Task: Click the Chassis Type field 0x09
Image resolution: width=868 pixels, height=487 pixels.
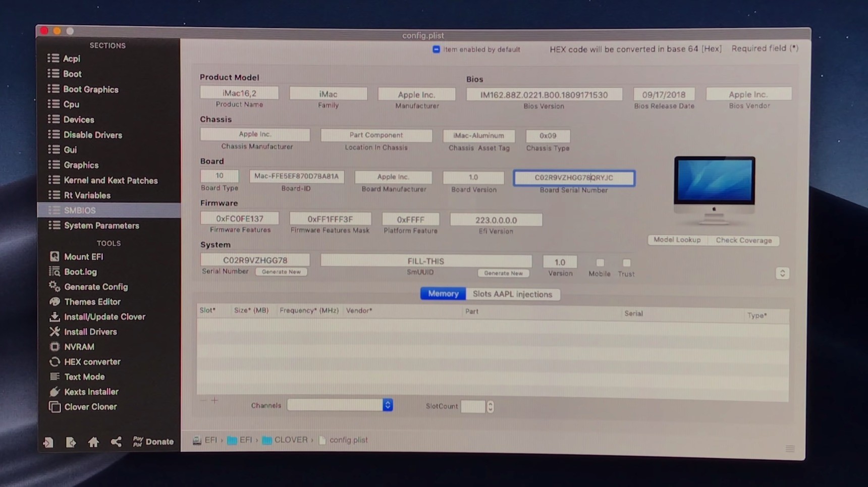Action: (548, 136)
